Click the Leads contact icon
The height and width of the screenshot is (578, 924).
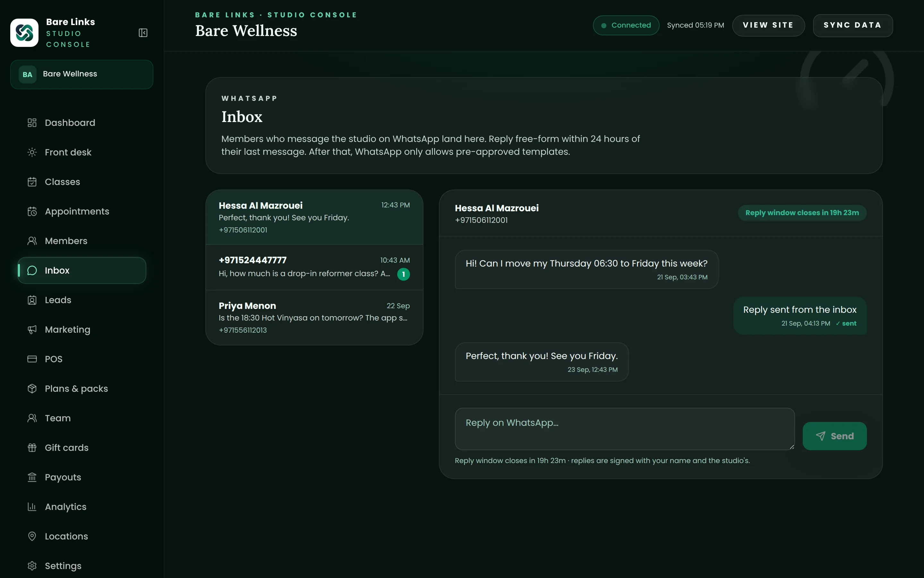32,300
